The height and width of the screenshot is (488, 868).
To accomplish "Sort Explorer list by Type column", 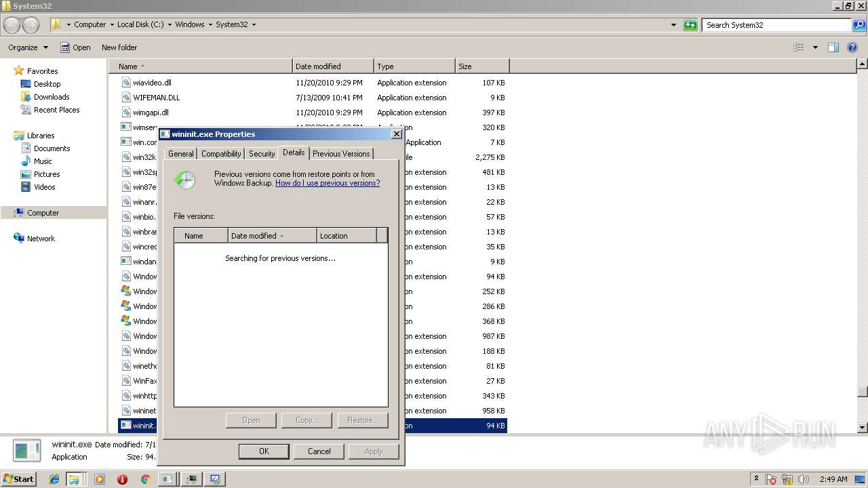I will (414, 66).
